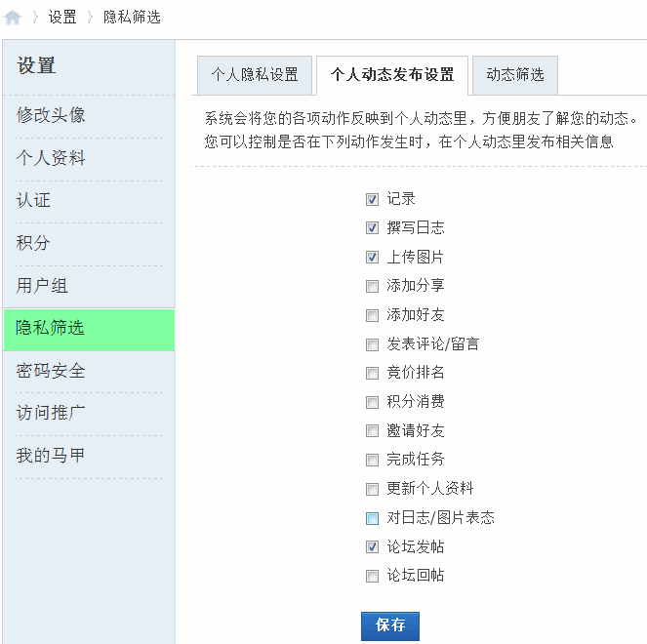Enable 发表评论/留言 checkbox
647x644 pixels.
click(x=372, y=344)
